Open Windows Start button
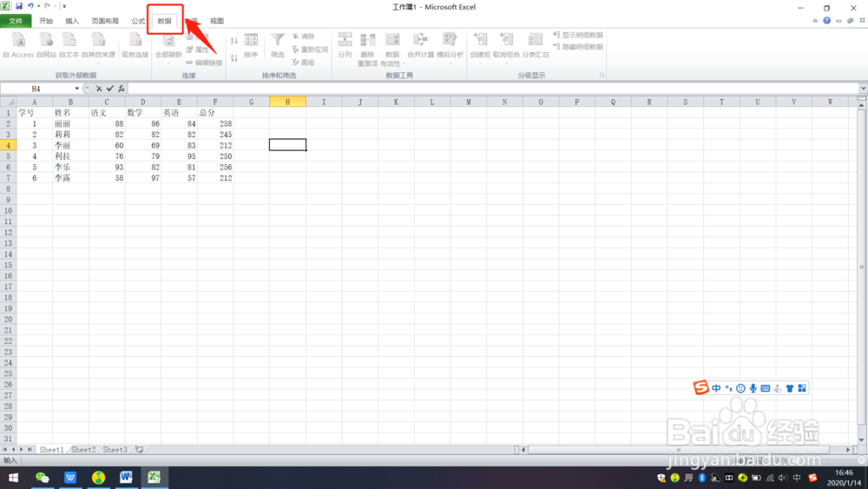The image size is (868, 489). click(x=13, y=478)
